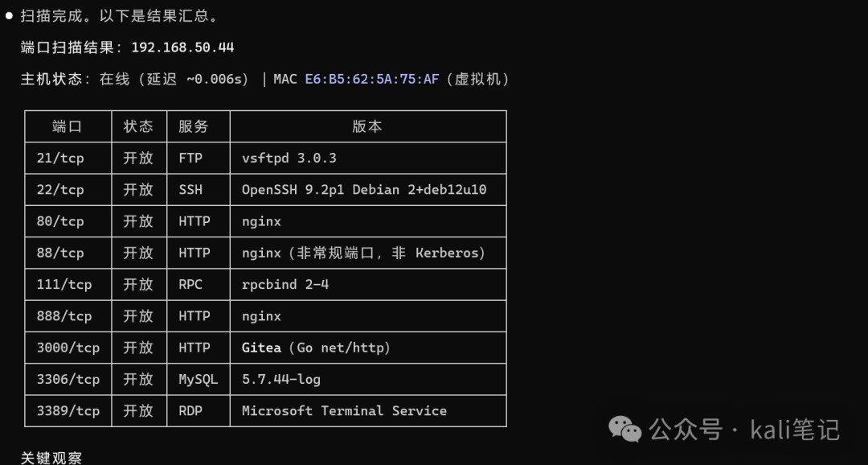Select the 21/tcp port cell
Viewport: 868px width, 465px height.
point(68,158)
